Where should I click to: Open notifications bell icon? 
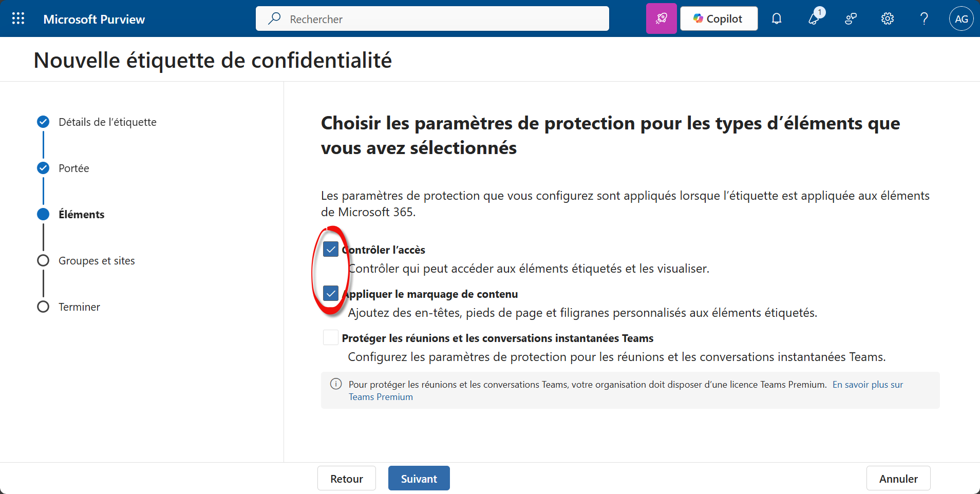click(777, 19)
